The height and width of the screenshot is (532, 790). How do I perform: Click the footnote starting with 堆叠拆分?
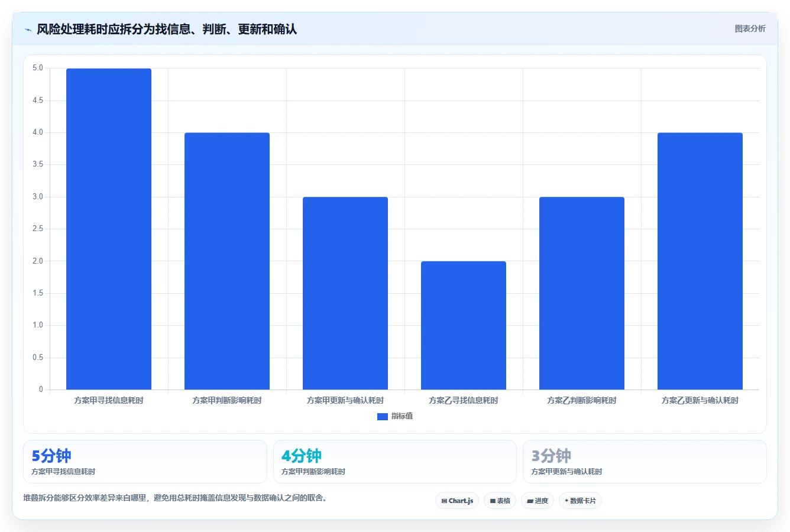point(175,498)
